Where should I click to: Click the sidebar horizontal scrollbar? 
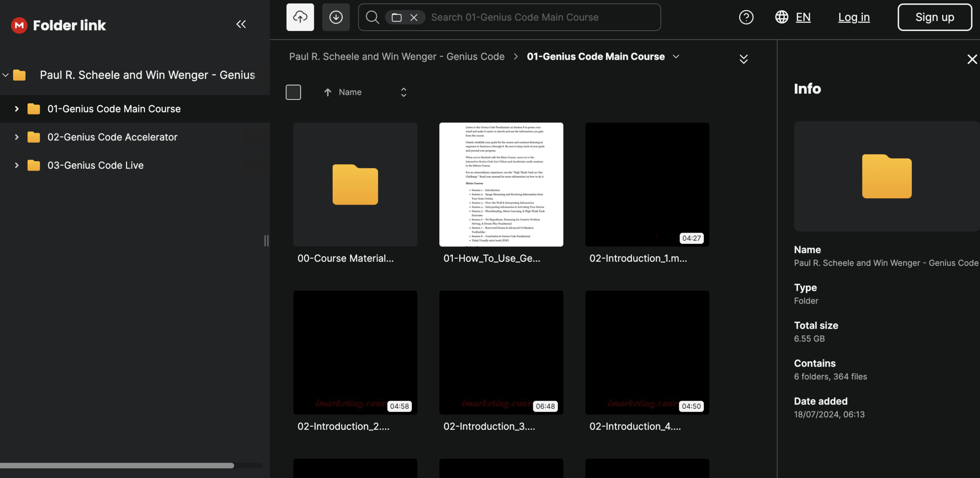117,466
